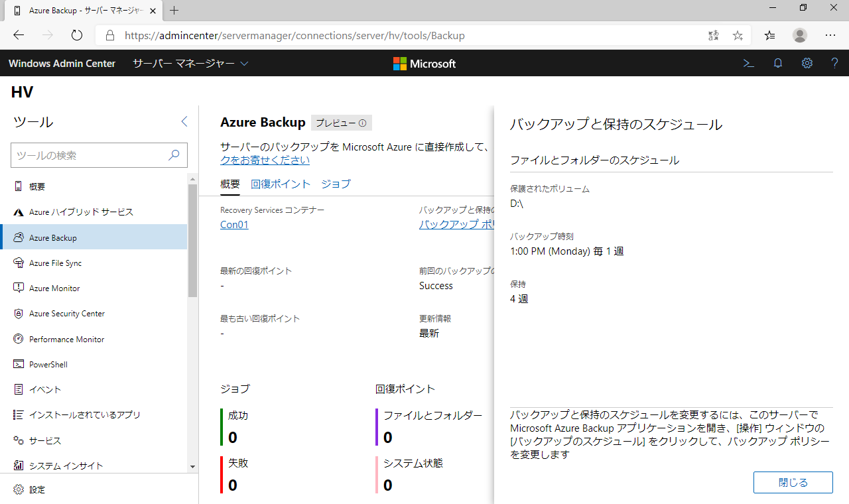Click the Performance Monitor gauge icon

tap(18, 340)
